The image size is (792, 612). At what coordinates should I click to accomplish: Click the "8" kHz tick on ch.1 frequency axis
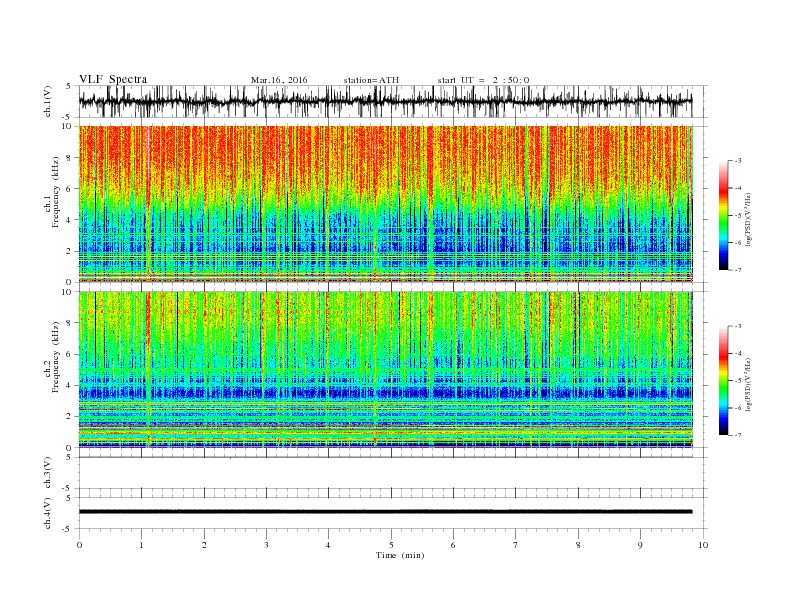click(69, 158)
